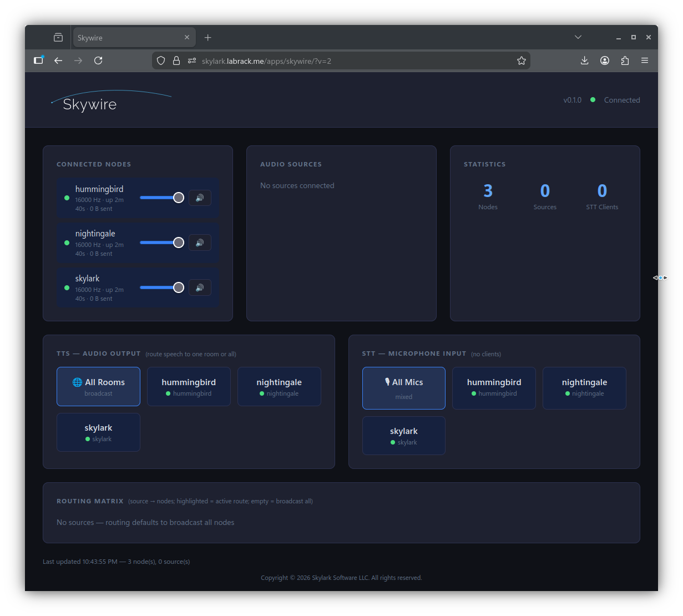This screenshot has width=683, height=616.
Task: Play test sound on the hummingbird node
Action: (200, 198)
